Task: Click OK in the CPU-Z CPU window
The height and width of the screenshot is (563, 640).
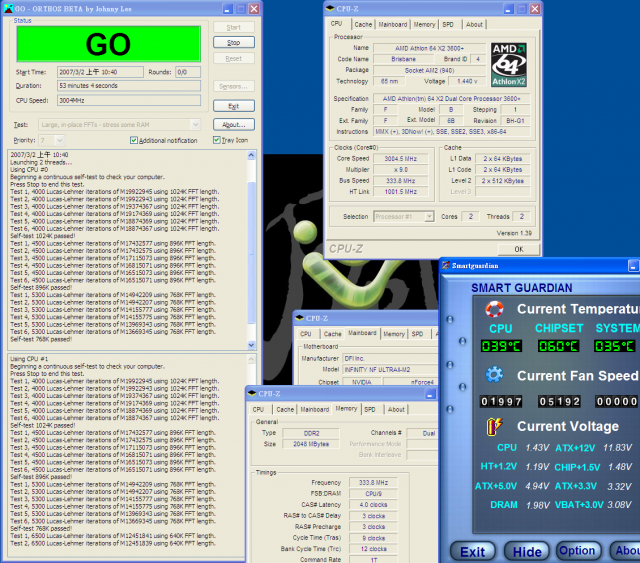Action: tap(519, 249)
